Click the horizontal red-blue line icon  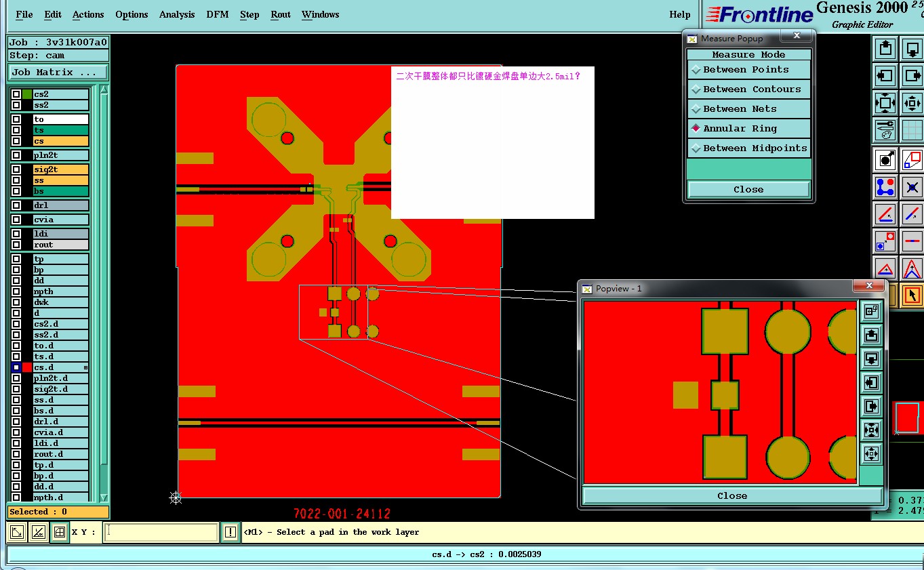[x=912, y=241]
